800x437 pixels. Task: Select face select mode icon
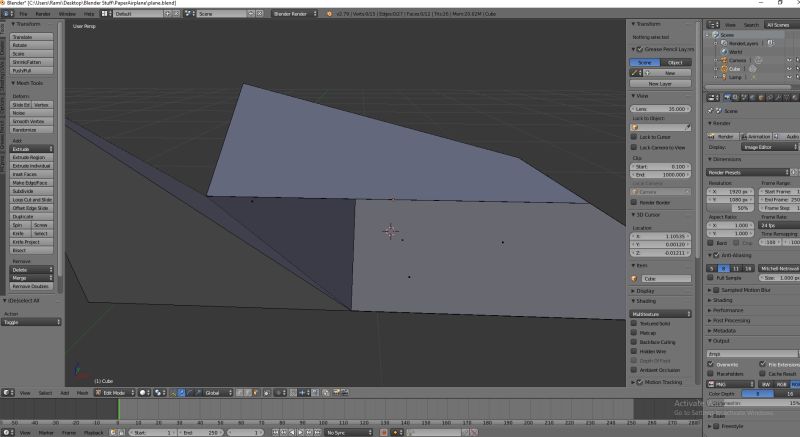[x=255, y=393]
